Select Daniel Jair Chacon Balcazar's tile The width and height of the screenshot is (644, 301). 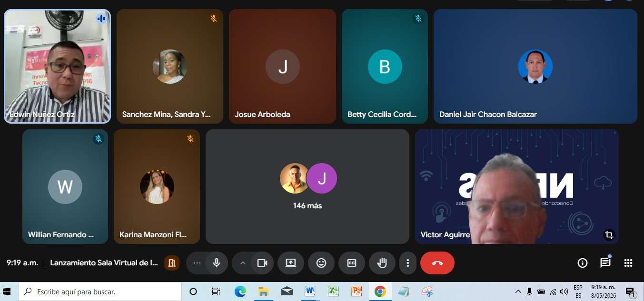click(535, 67)
